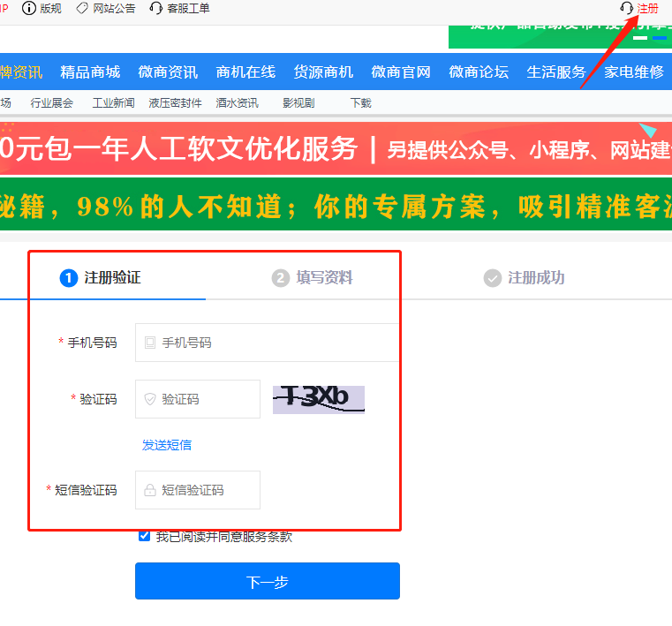Click headset icon beside 注册
This screenshot has height=626, width=672.
627,8
